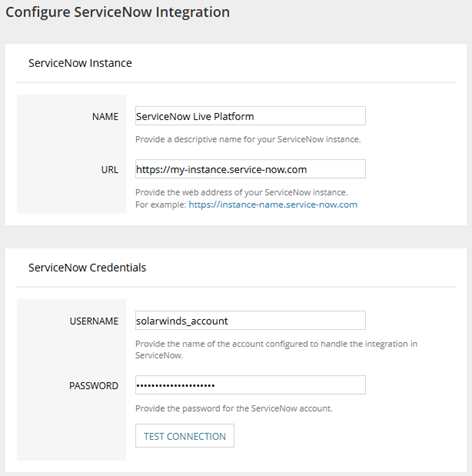This screenshot has height=476, width=472.
Task: Click into the PASSWORD field
Action: pyautogui.click(x=250, y=385)
